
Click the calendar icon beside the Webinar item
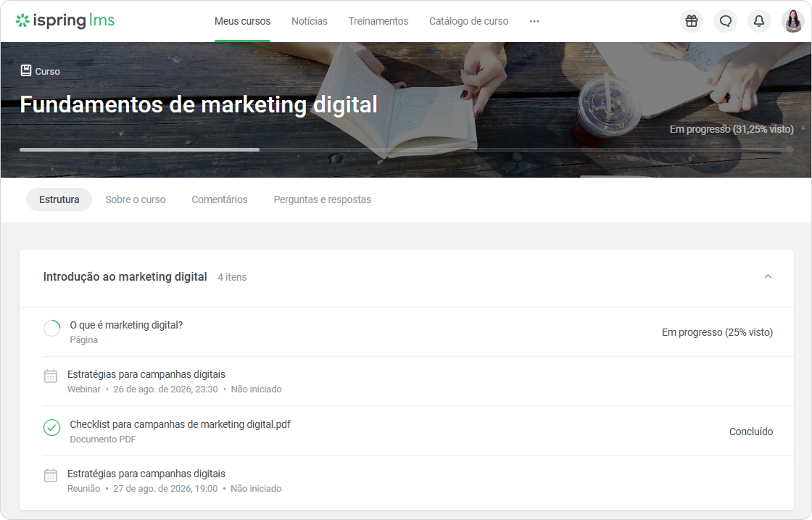click(51, 376)
